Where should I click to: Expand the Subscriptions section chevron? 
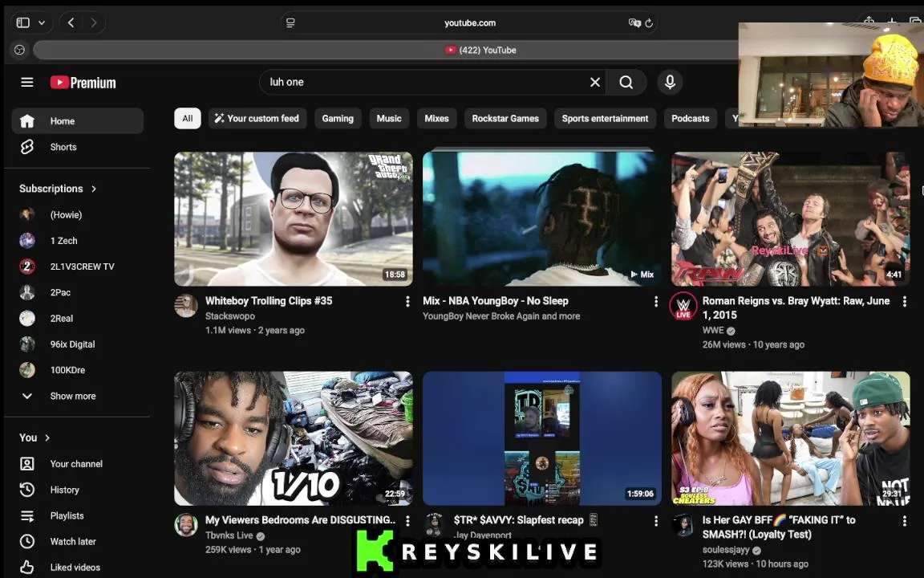(94, 189)
